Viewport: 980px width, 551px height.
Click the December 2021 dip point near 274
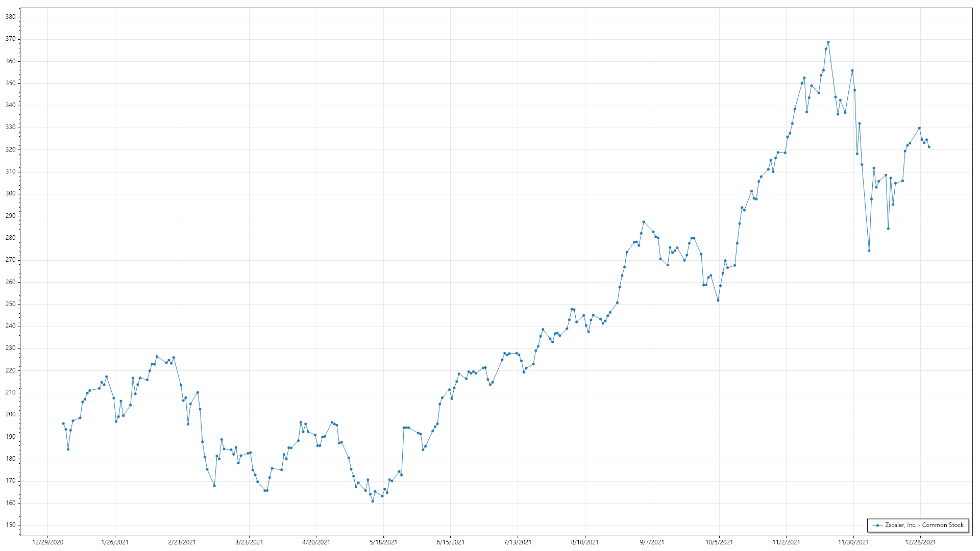point(869,251)
